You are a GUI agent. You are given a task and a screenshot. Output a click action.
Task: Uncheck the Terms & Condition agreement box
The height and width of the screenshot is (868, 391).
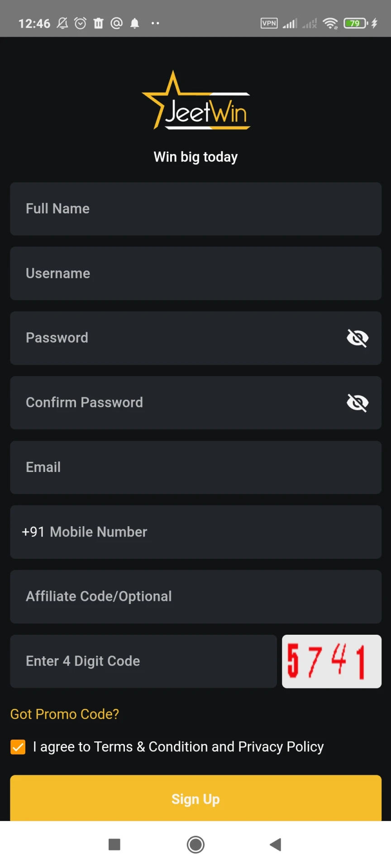[x=18, y=747]
